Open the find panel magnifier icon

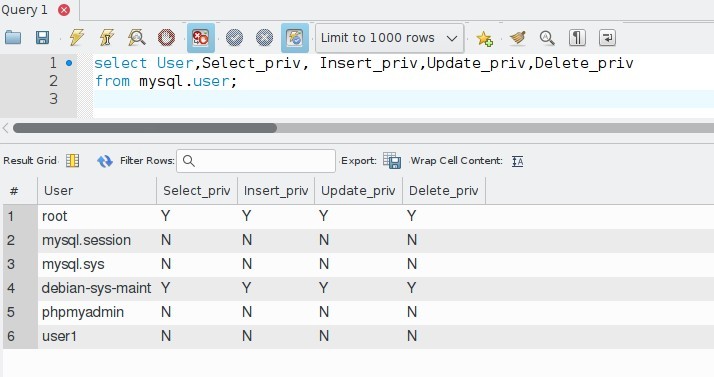point(547,38)
